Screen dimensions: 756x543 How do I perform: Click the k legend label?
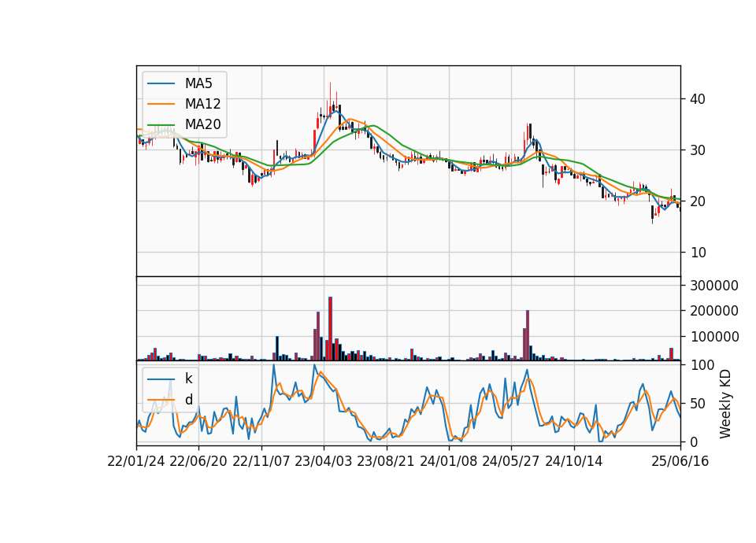click(188, 379)
